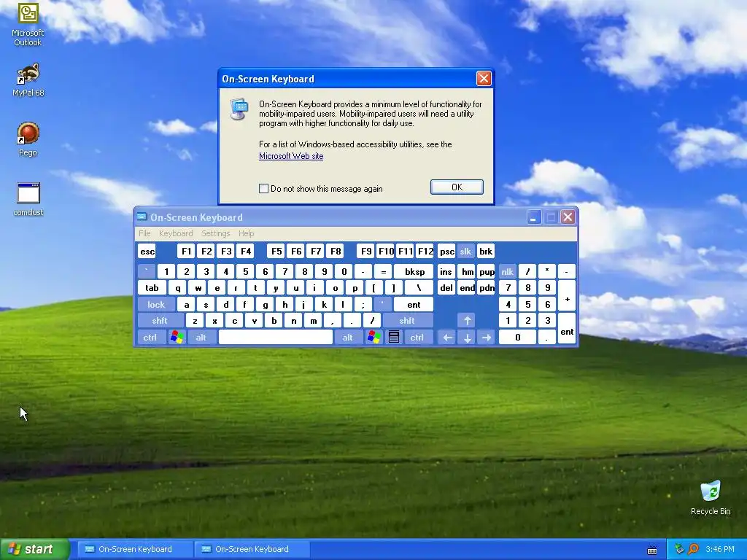Click the down arrow key
The height and width of the screenshot is (560, 747).
467,337
